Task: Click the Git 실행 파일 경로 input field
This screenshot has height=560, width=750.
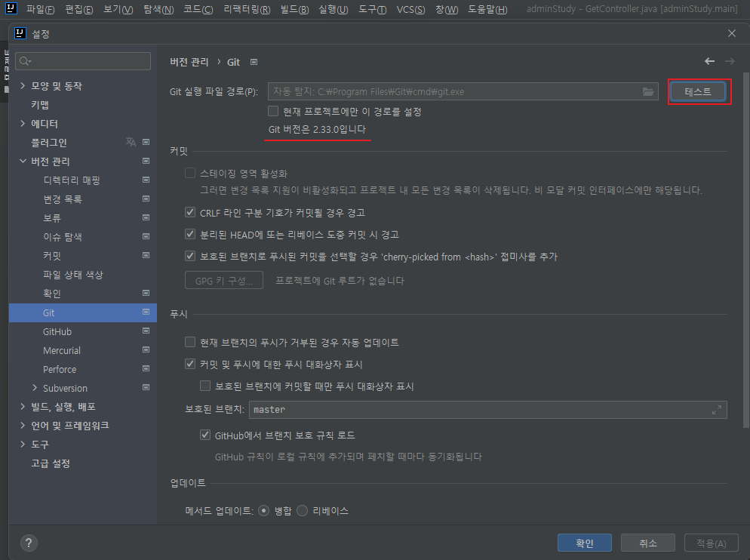Action: point(463,91)
